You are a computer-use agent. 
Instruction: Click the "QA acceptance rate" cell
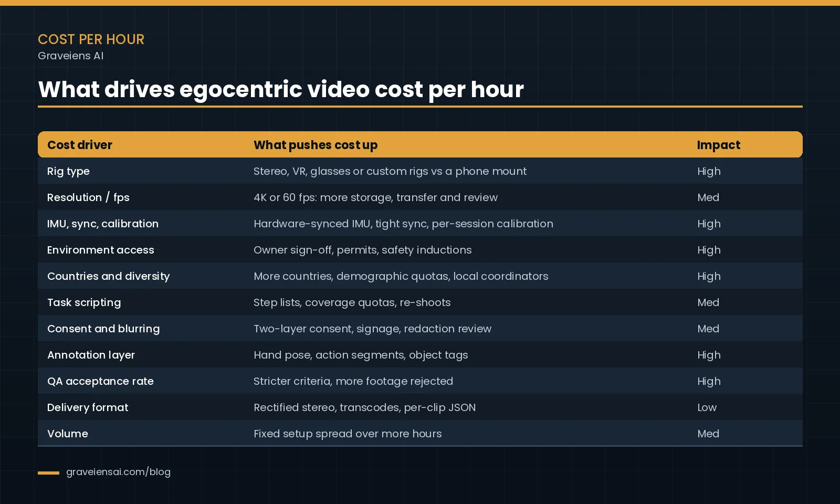click(x=100, y=381)
